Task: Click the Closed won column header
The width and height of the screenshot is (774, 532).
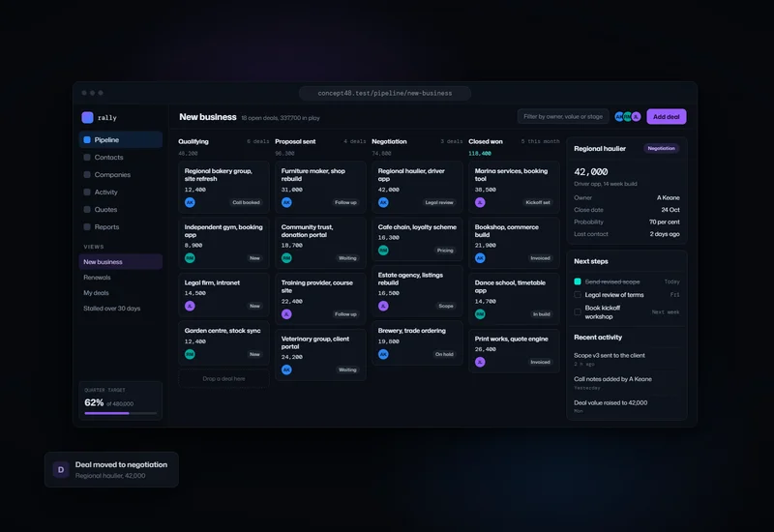Action: click(486, 141)
